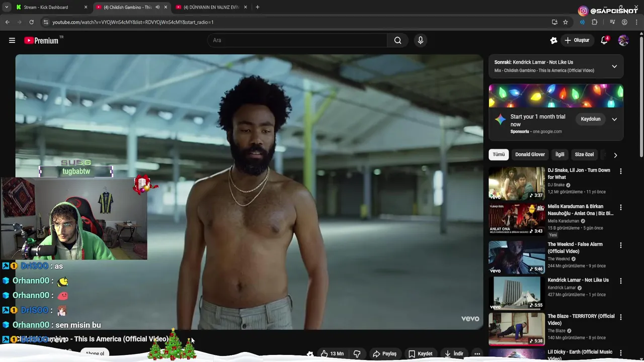The height and width of the screenshot is (362, 644).
Task: Go back with the browser back arrow
Action: 7,22
